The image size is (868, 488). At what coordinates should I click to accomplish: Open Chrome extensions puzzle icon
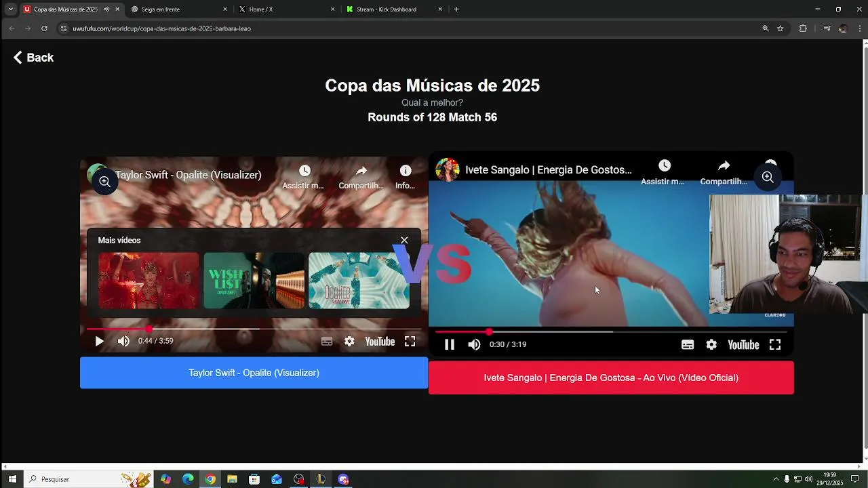[803, 28]
